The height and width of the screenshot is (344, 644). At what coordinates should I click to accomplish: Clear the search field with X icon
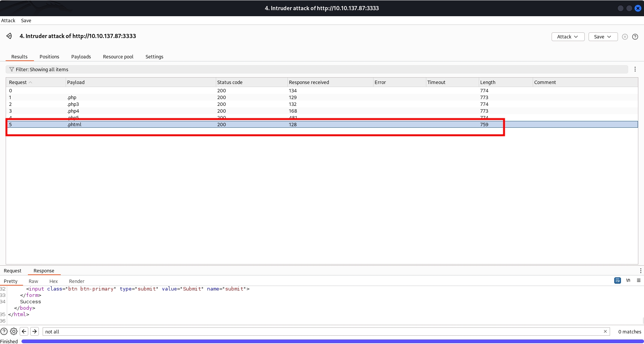605,332
